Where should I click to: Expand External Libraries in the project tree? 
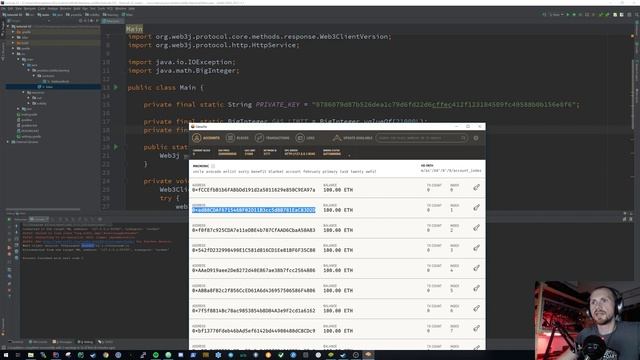tap(8, 142)
